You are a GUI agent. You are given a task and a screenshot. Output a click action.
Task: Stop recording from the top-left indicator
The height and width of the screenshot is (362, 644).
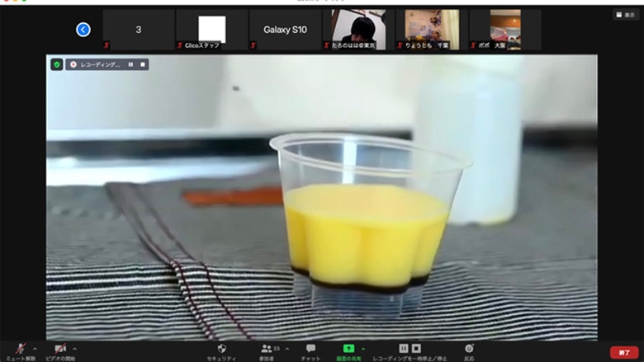142,63
